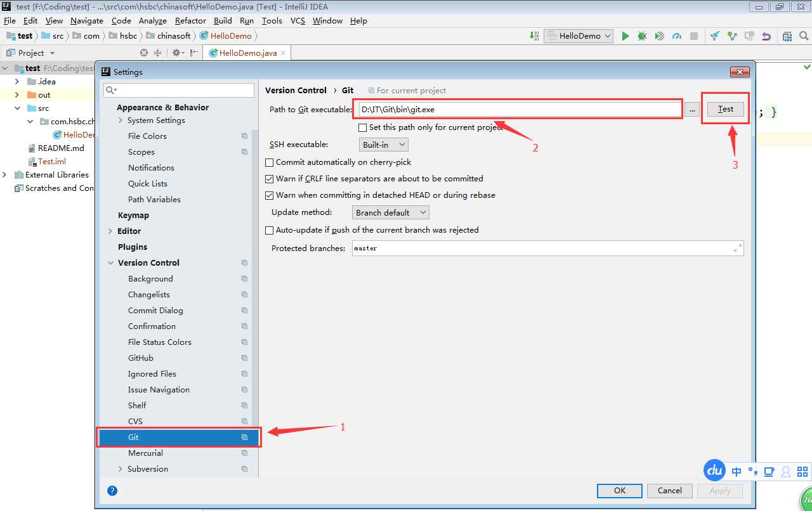Open the IME soft keyboard icon
This screenshot has width=812, height=511.
point(769,471)
